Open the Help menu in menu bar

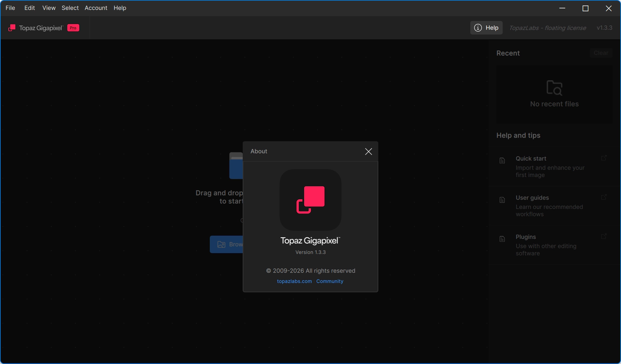[x=120, y=8]
